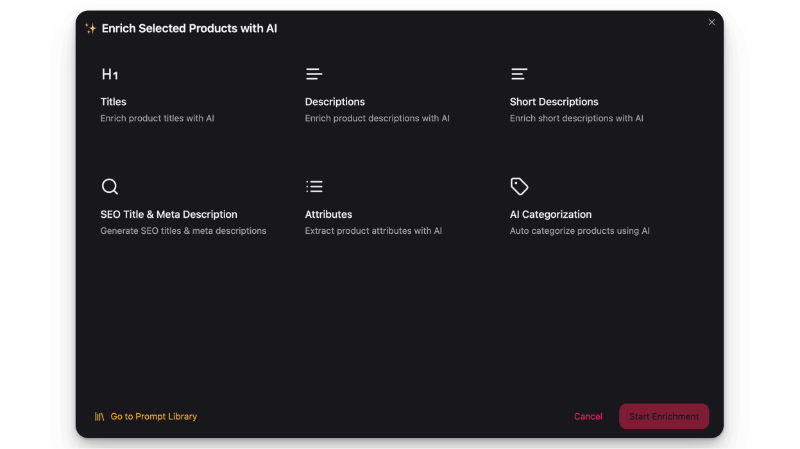Select the Attributes option label

click(x=328, y=215)
